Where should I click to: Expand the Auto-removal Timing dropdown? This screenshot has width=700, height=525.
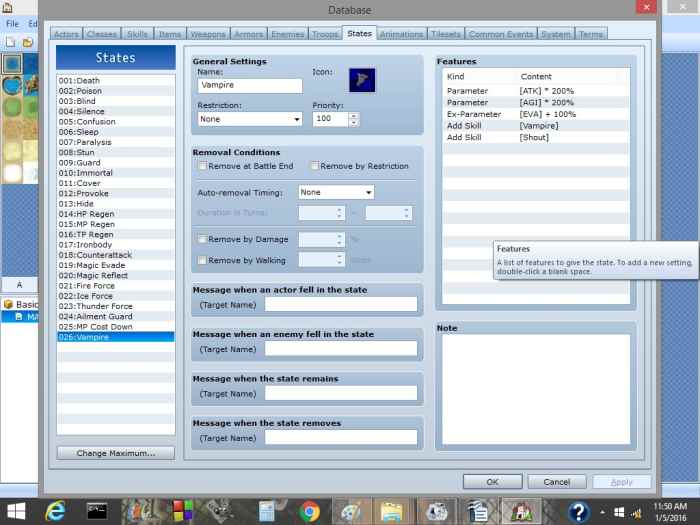(336, 192)
